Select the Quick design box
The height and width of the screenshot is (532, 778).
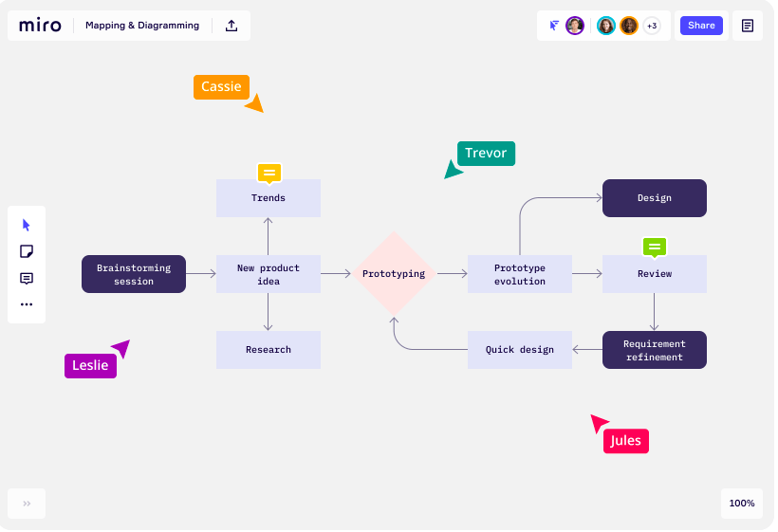[x=522, y=351]
